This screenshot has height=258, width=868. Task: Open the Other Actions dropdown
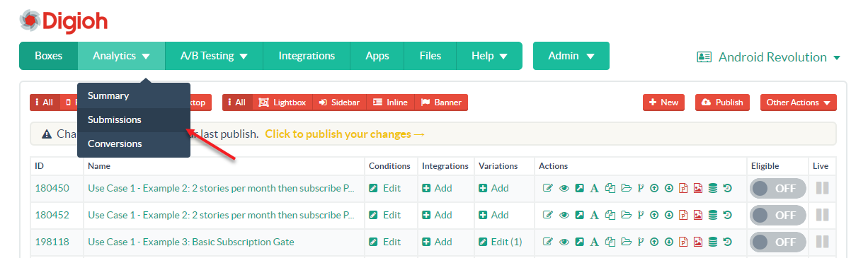click(799, 102)
